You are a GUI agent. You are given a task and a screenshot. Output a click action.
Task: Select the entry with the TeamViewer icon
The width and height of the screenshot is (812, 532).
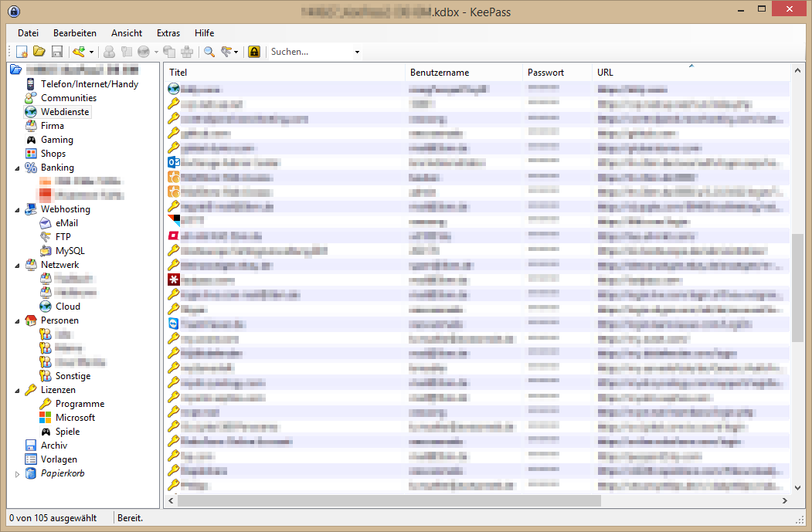click(174, 324)
